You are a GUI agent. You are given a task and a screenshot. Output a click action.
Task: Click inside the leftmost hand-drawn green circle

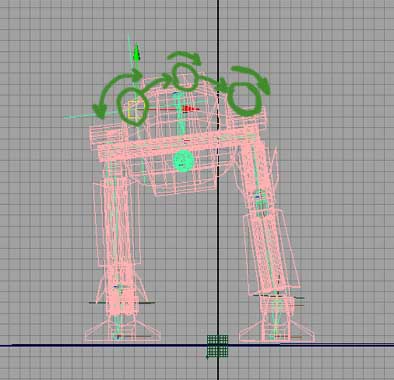[131, 106]
